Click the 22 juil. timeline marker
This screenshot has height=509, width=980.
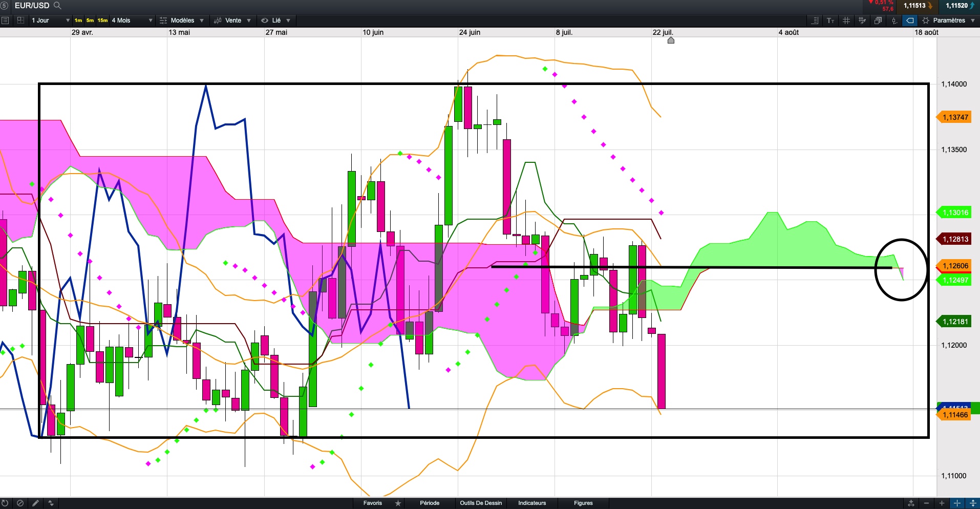[671, 40]
